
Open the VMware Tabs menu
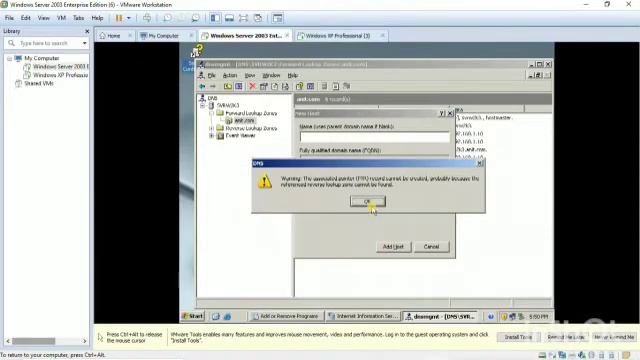[x=78, y=18]
